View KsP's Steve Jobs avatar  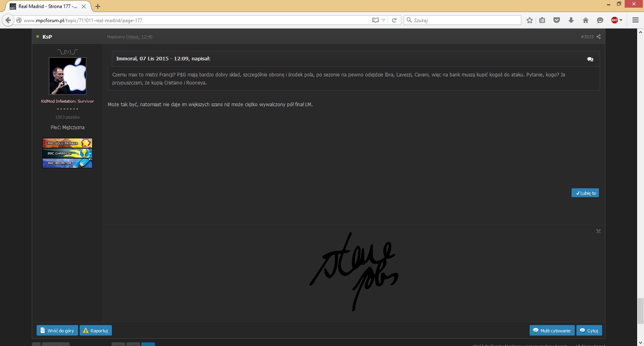coord(68,76)
